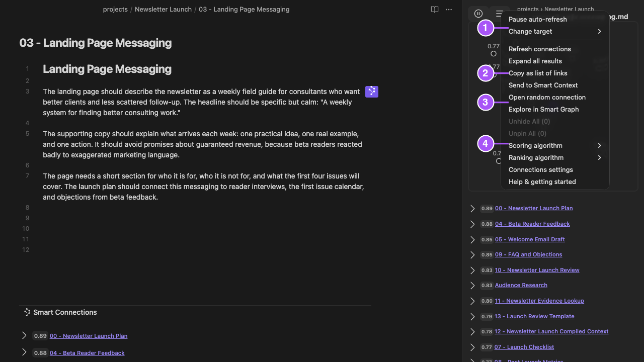
Task: Open 12 - Newsletter Launch Compiled Context link
Action: click(551, 331)
